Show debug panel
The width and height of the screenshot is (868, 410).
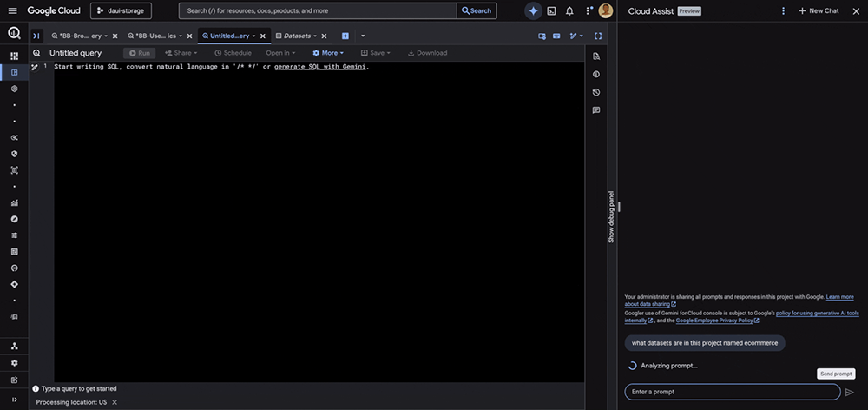coord(611,216)
